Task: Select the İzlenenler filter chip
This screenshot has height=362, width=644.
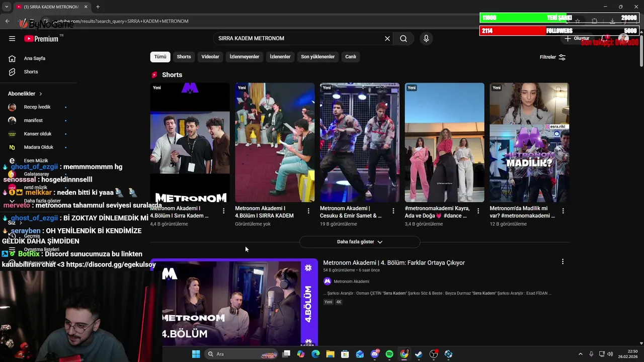Action: tap(280, 57)
